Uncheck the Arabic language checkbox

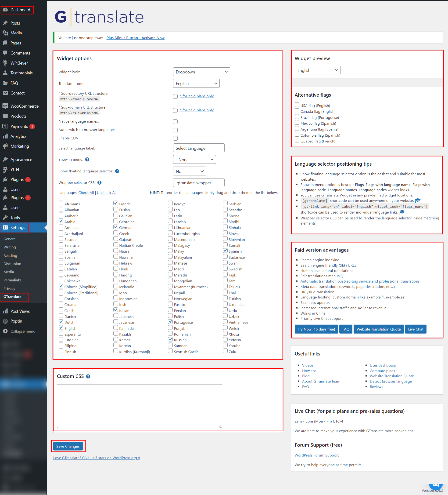point(61,221)
